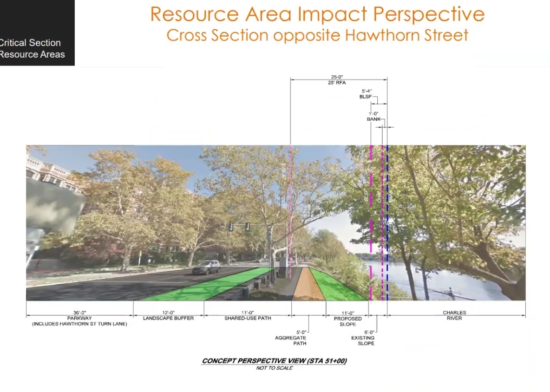Viewport: 550px width, 392px height.
Task: Click the 'Resource Area Impact Perspective' title
Action: coord(317,14)
